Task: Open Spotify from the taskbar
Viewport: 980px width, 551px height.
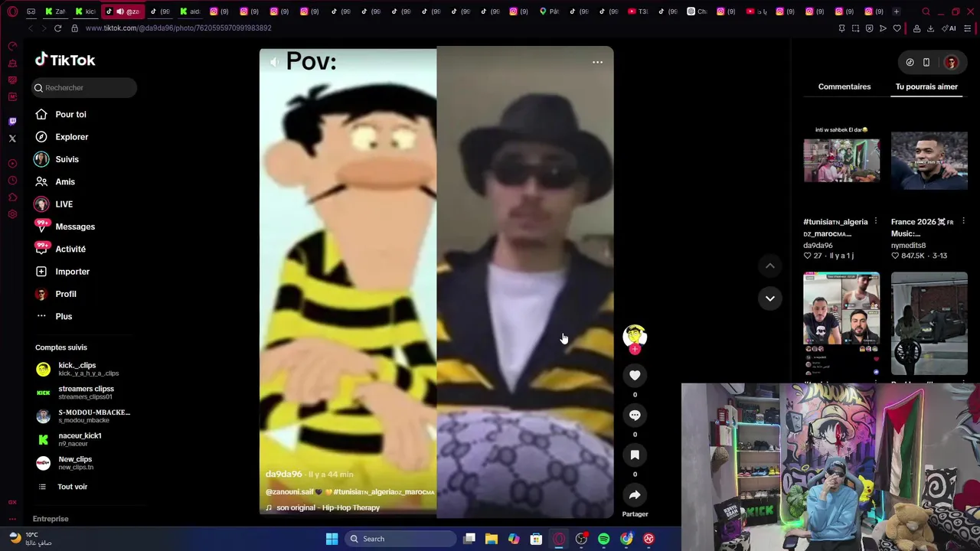Action: click(x=603, y=539)
